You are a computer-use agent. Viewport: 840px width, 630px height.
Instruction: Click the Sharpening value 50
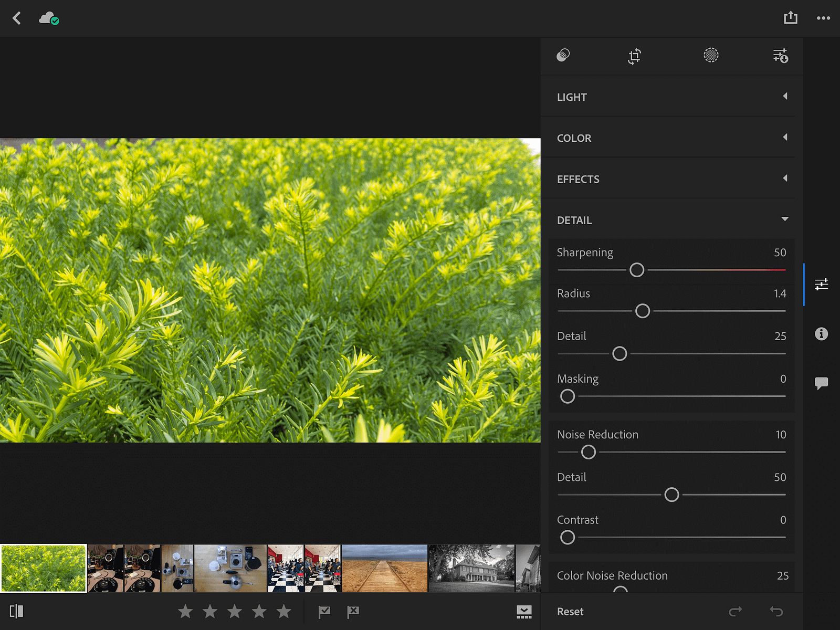point(780,253)
